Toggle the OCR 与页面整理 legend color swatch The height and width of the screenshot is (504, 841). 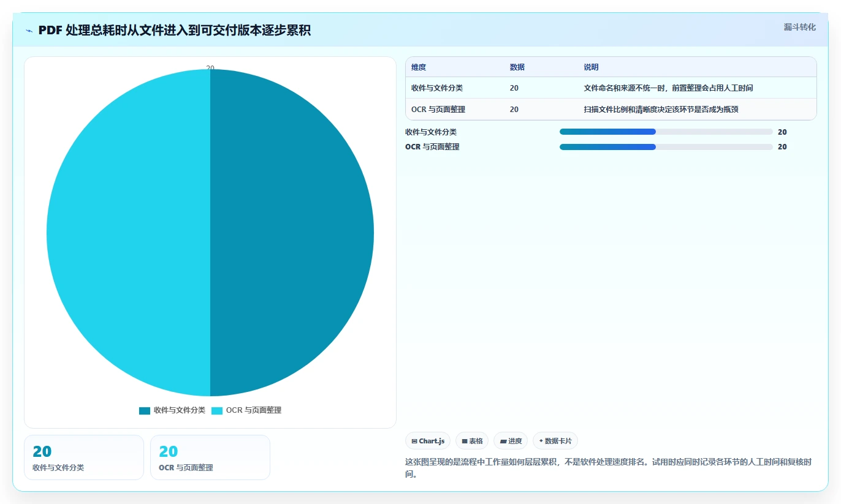click(217, 410)
